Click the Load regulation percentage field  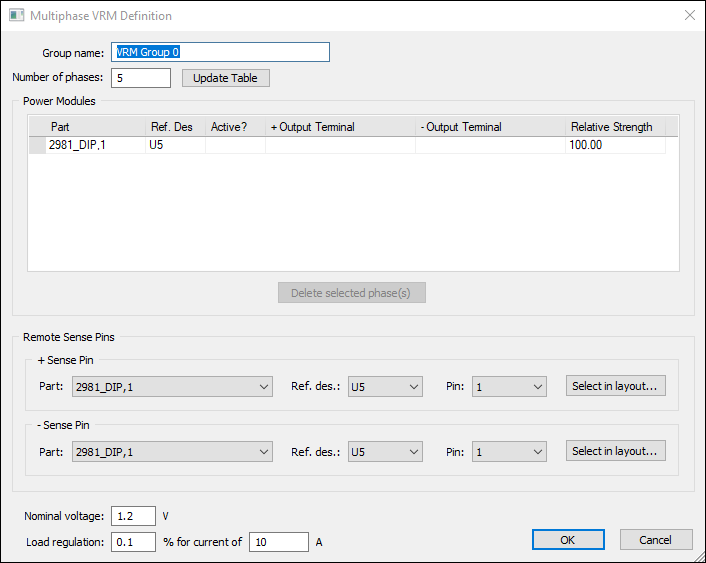(133, 542)
